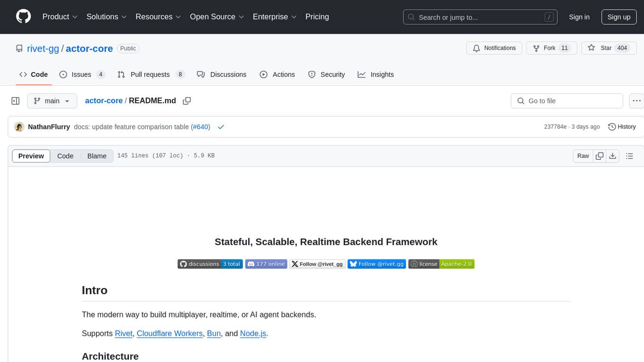Open the Cloudflare Workers link
The height and width of the screenshot is (362, 644).
pyautogui.click(x=170, y=334)
